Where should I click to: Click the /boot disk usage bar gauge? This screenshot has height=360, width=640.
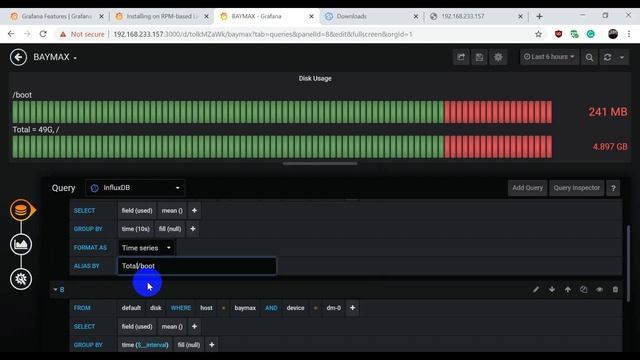pos(282,112)
